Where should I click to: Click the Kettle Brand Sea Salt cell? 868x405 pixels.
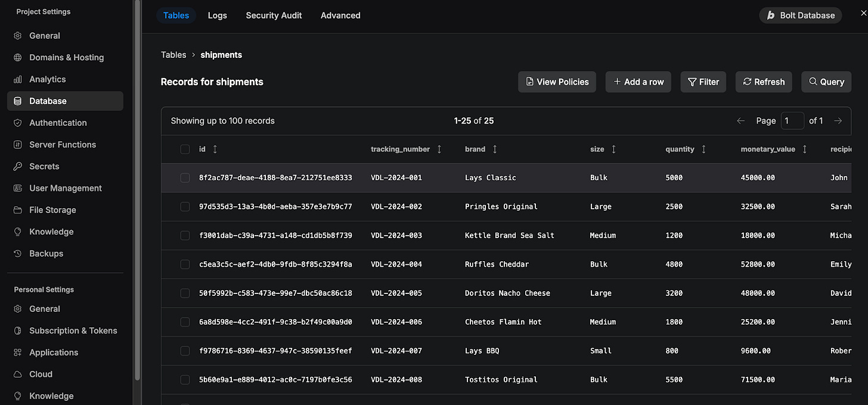509,236
